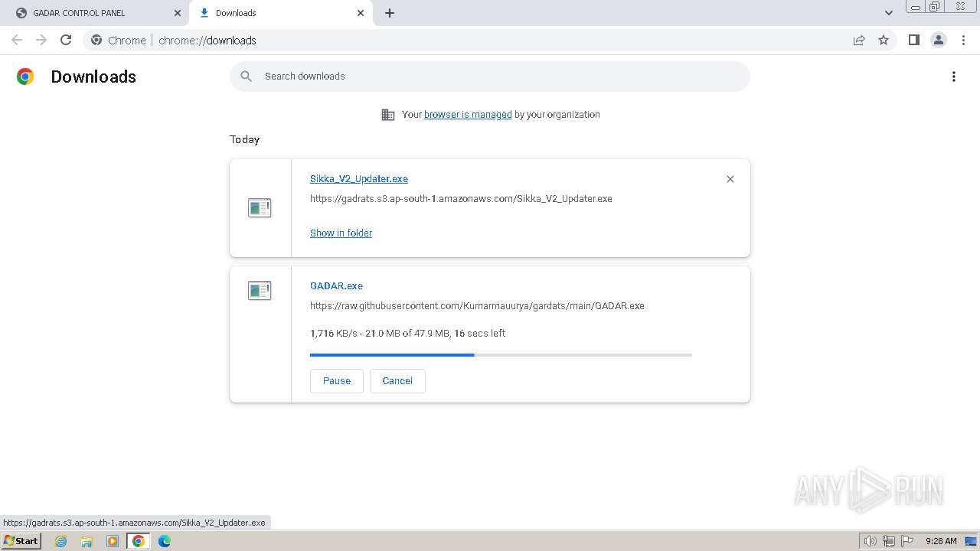The image size is (980, 551).
Task: Click the Chrome site info icon in address bar
Action: coord(96,40)
